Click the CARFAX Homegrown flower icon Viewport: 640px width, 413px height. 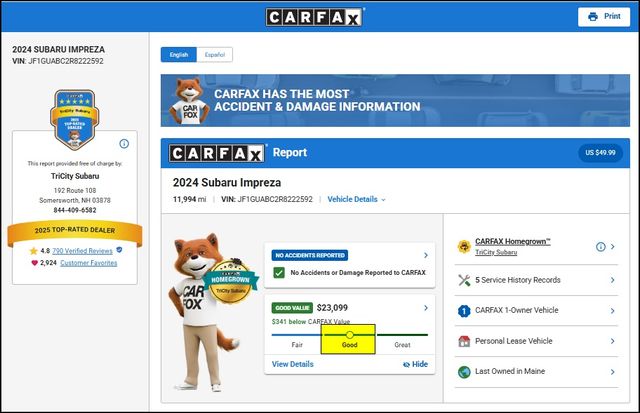coord(464,246)
